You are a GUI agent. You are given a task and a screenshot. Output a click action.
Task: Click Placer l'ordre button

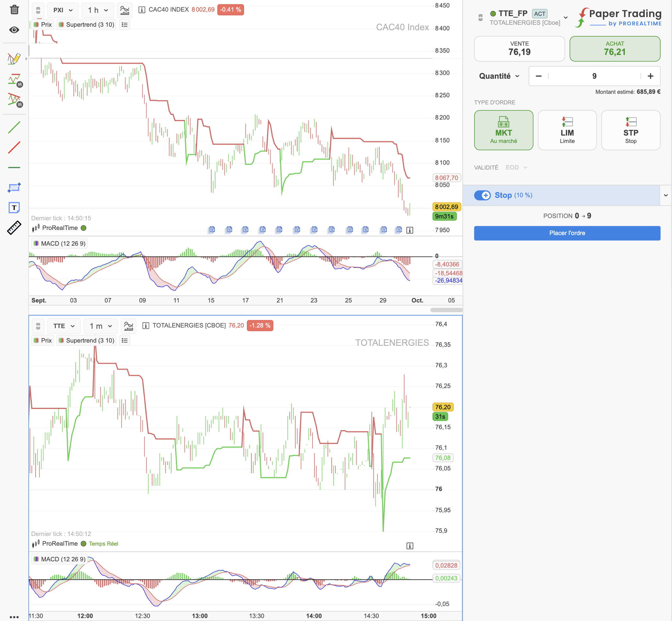pos(567,233)
